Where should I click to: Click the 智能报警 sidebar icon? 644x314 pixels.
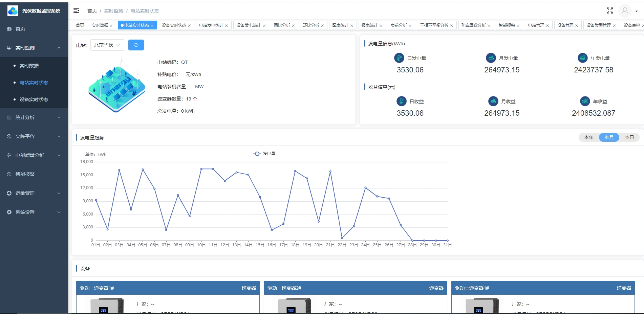click(x=9, y=174)
